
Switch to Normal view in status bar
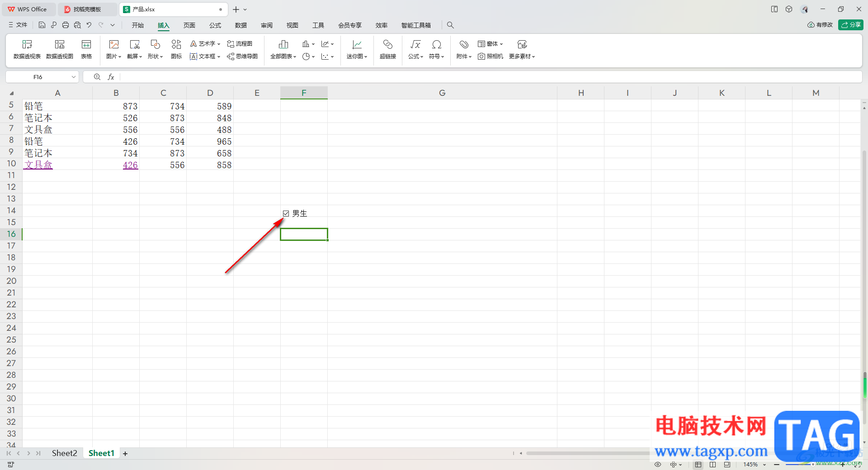click(x=698, y=465)
